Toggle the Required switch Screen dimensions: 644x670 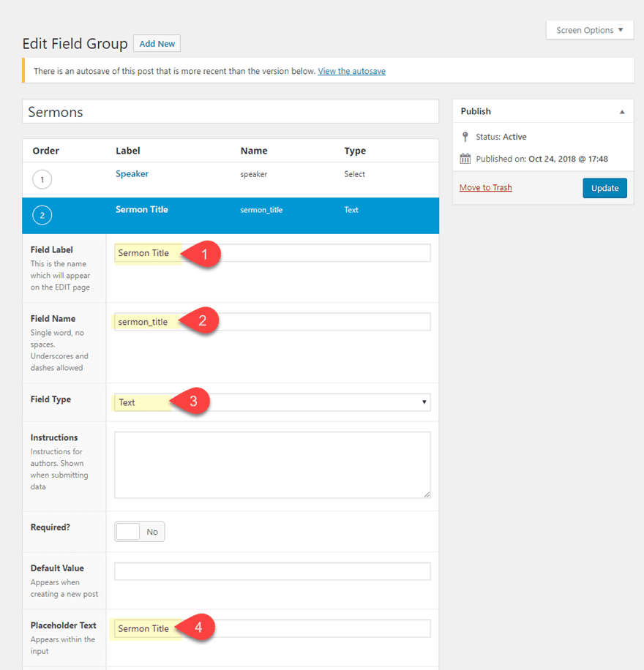point(140,532)
